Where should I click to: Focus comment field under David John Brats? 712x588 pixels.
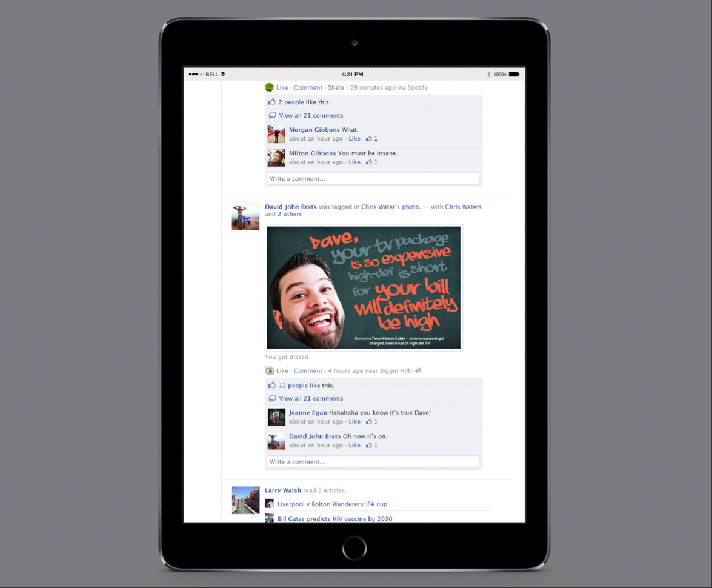click(373, 462)
